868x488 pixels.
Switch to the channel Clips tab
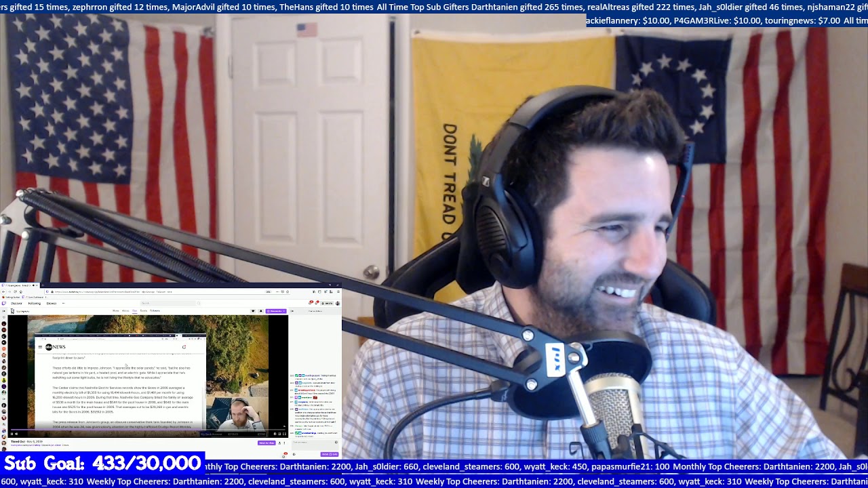point(134,311)
